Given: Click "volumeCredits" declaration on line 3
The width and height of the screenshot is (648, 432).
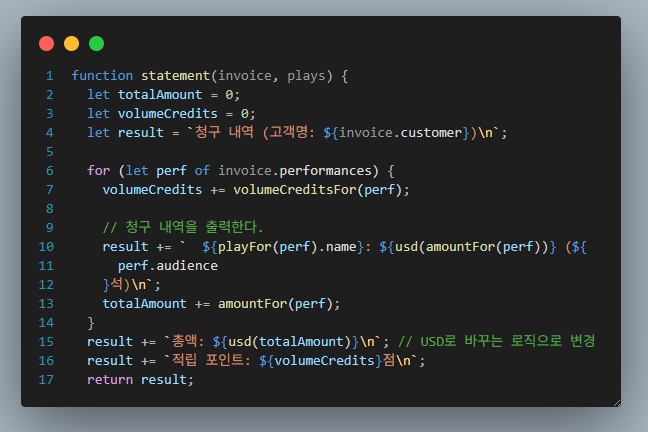Looking at the screenshot, I should pos(167,114).
